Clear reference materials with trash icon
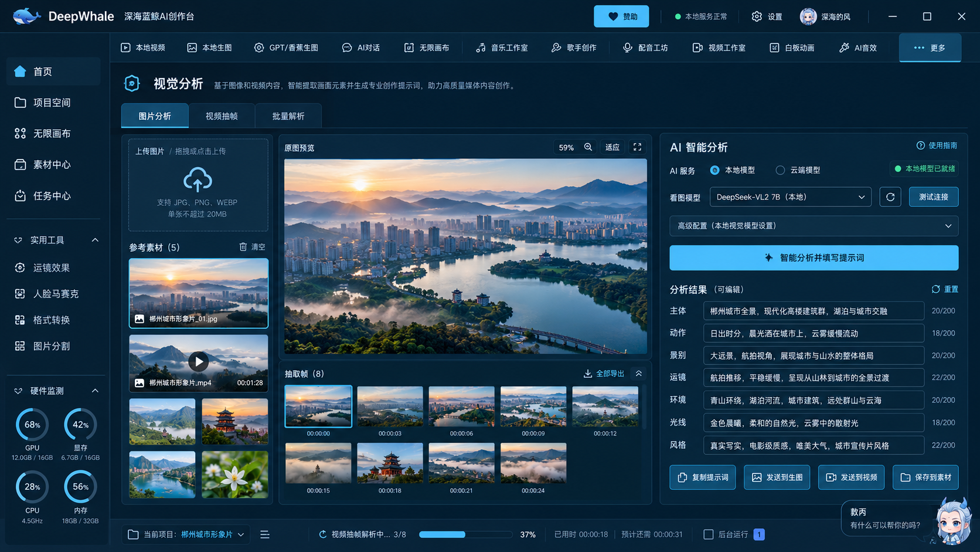The width and height of the screenshot is (980, 552). click(x=243, y=247)
